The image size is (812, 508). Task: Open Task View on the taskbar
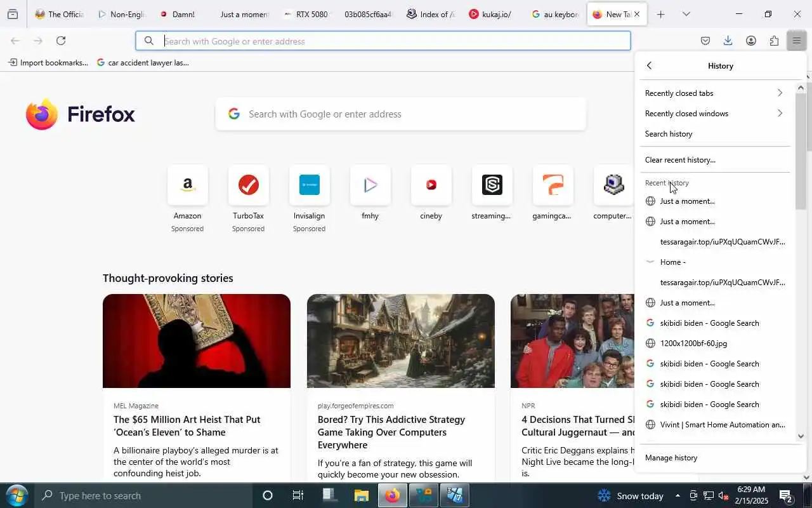coord(298,495)
